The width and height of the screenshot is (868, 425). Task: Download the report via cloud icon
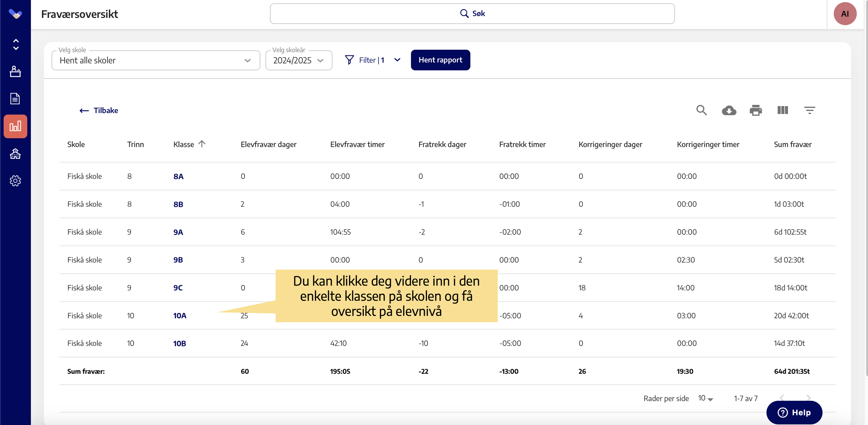729,110
